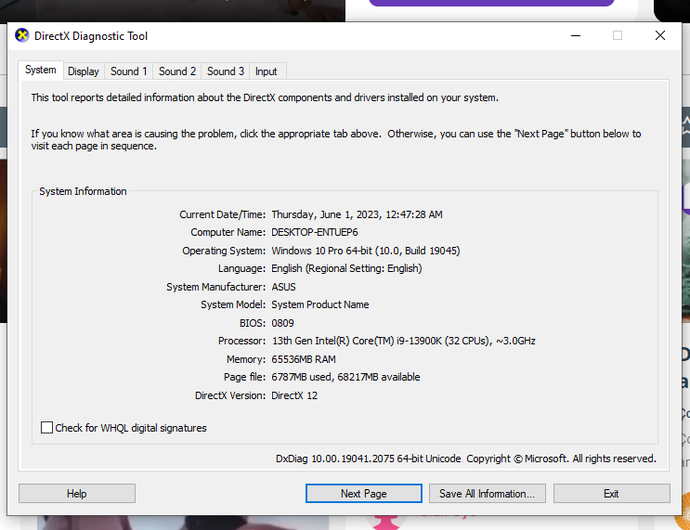690x530 pixels.
Task: Click the DirectX Diagnostic Tool window title
Action: tap(91, 36)
